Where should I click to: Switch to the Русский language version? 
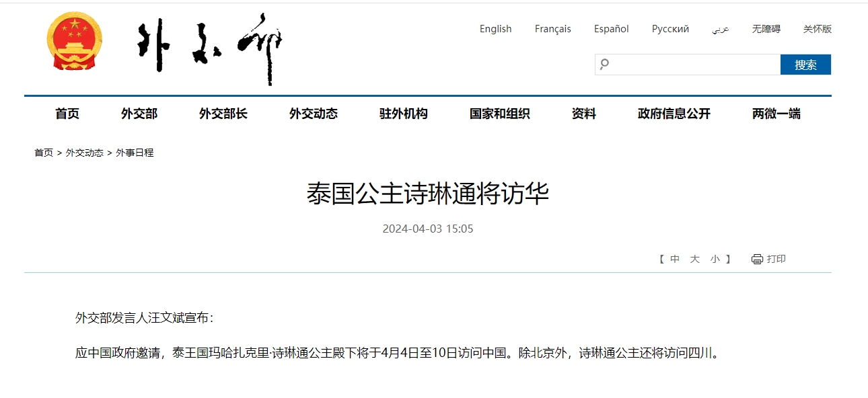tap(670, 29)
